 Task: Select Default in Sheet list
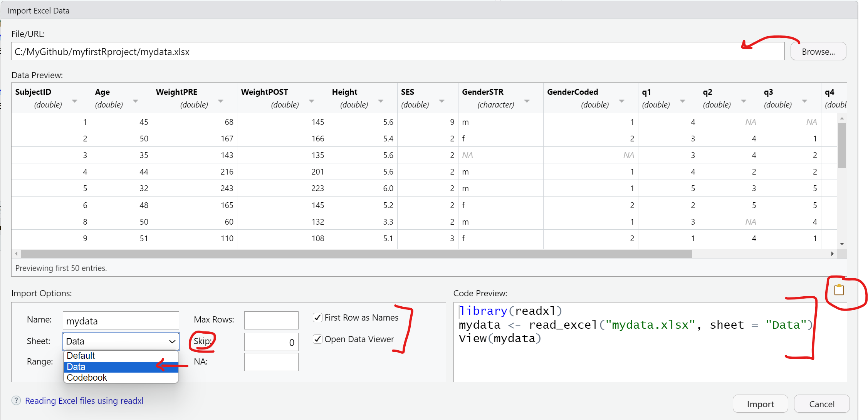pyautogui.click(x=121, y=356)
